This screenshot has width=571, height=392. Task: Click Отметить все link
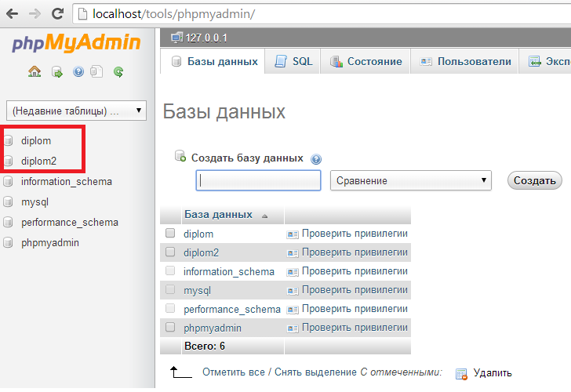pos(234,372)
